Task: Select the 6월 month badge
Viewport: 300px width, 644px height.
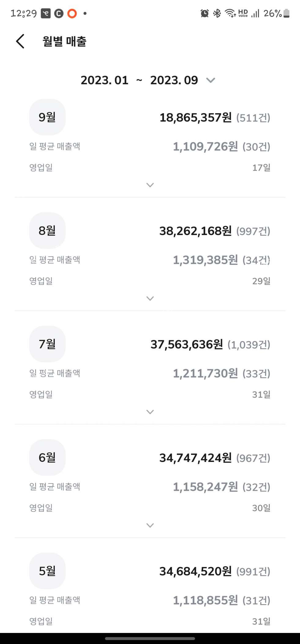Action: coord(47,457)
